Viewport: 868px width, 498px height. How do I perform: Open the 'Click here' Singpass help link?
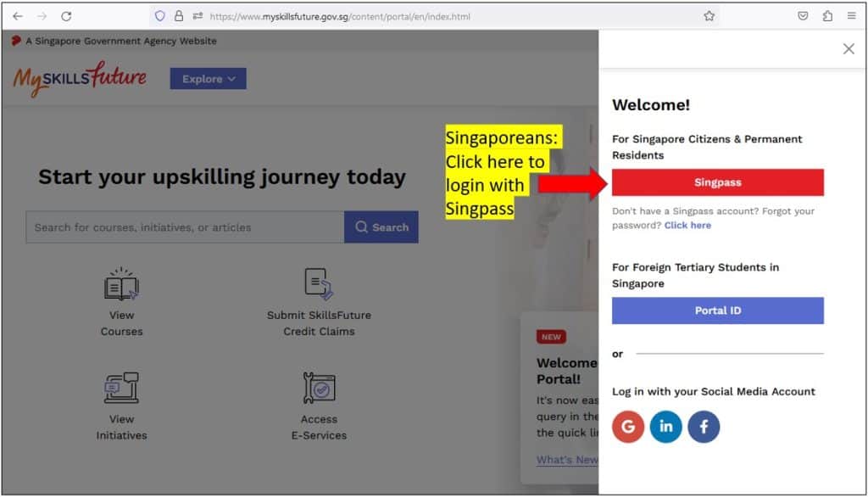(687, 226)
